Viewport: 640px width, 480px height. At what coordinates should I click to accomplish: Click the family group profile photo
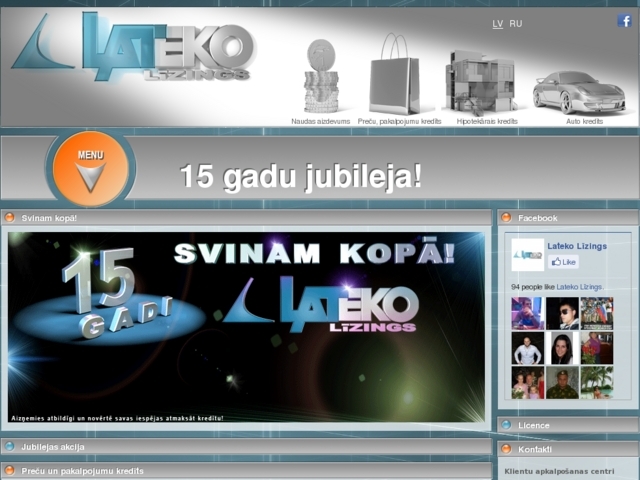pyautogui.click(x=528, y=382)
